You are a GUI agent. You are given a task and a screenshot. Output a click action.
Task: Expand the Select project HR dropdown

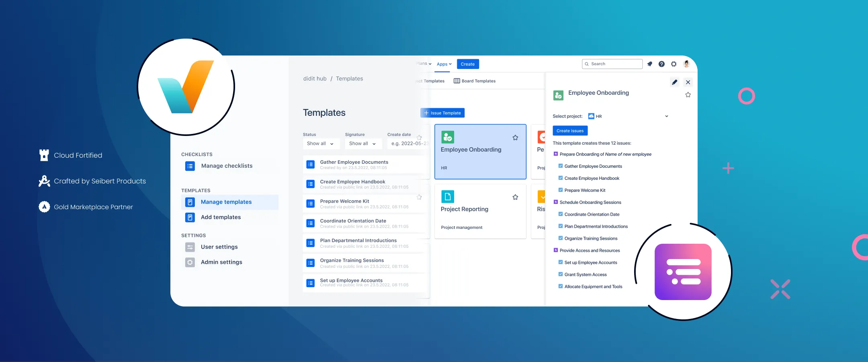point(628,116)
